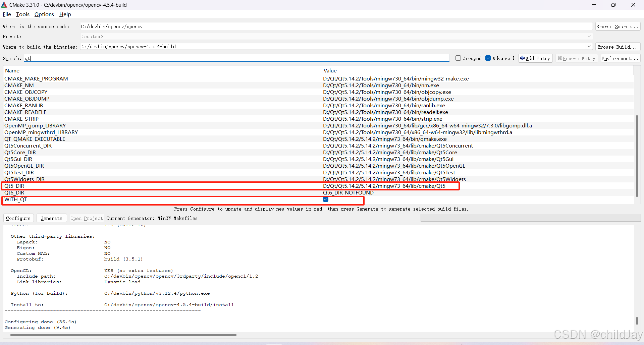
Task: Click the Browse Source button
Action: (x=618, y=26)
